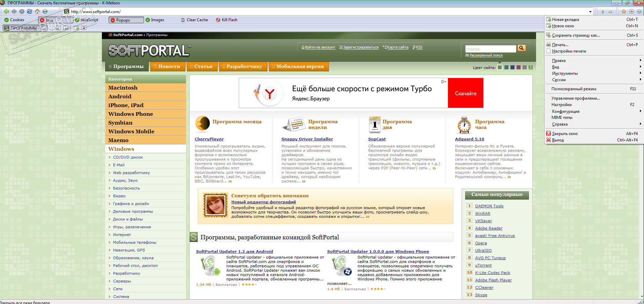
Task: Expand the Справка submenu
Action: 594,124
